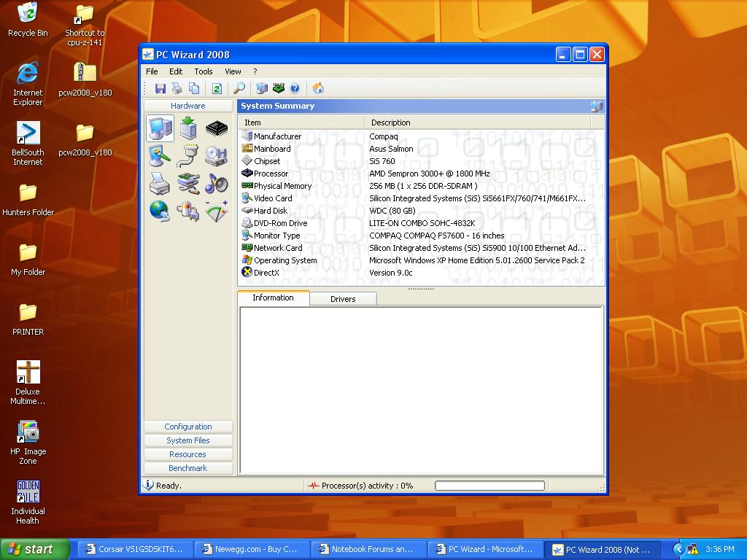
Task: Click the icon at right of System Summary header
Action: click(597, 106)
